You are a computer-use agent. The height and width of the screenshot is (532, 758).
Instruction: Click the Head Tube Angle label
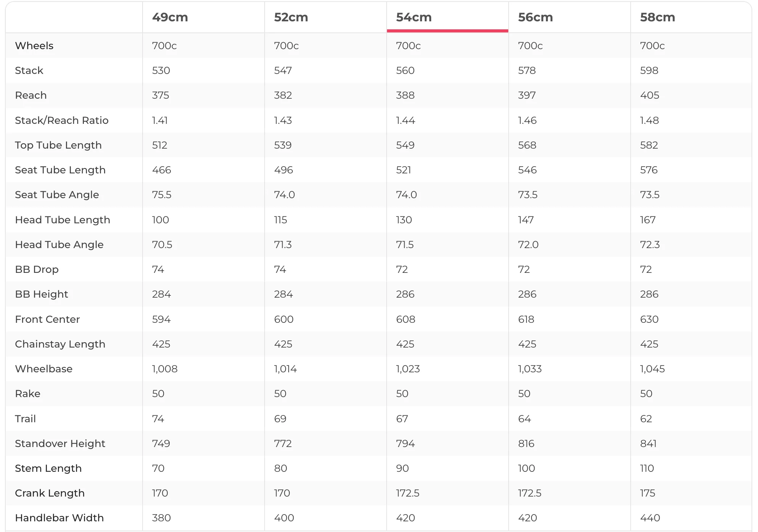click(x=59, y=245)
